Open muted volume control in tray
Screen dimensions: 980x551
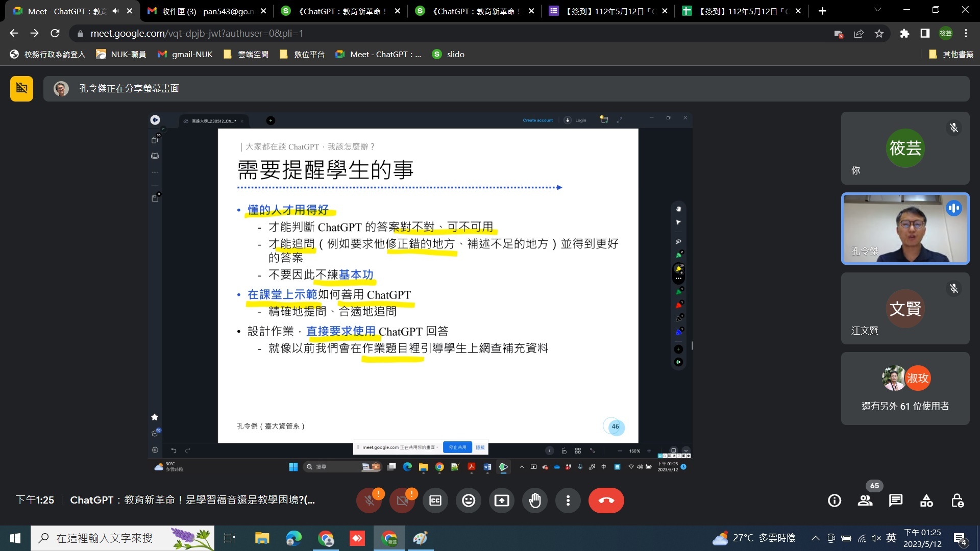tap(876, 538)
